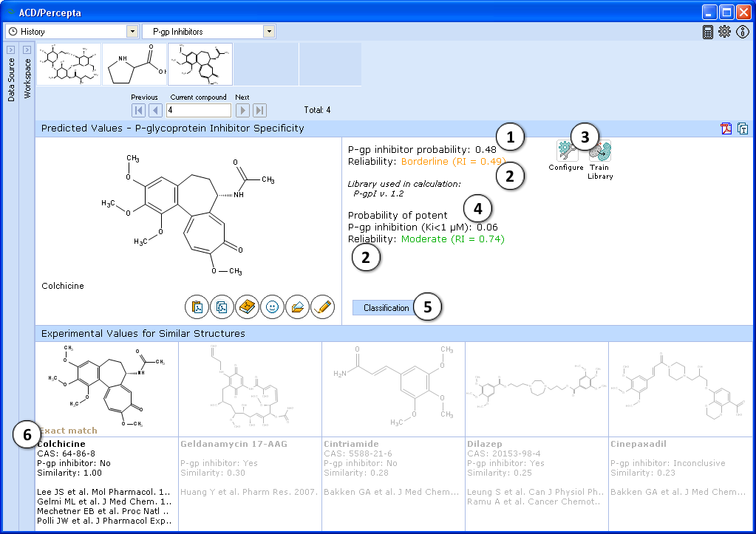Click the information icon in top-right corner
Image resolution: width=756 pixels, height=534 pixels.
tap(743, 32)
